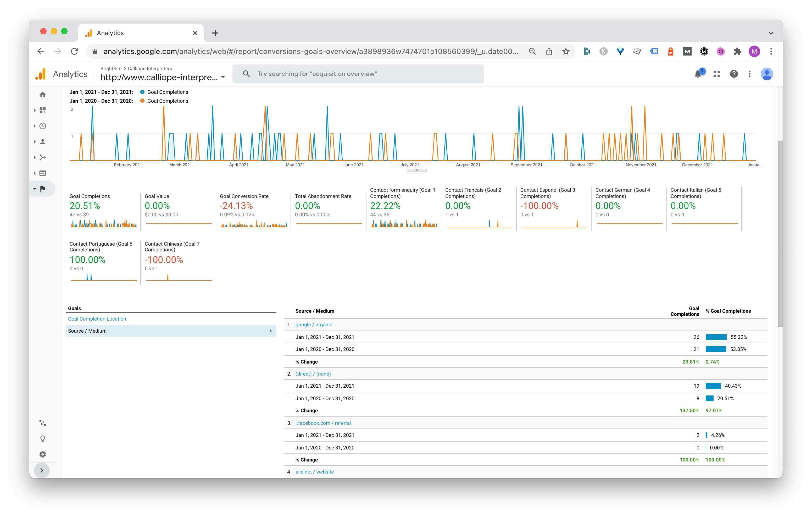Open the Discover lightbulb icon
This screenshot has height=517, width=812.
click(x=42, y=439)
